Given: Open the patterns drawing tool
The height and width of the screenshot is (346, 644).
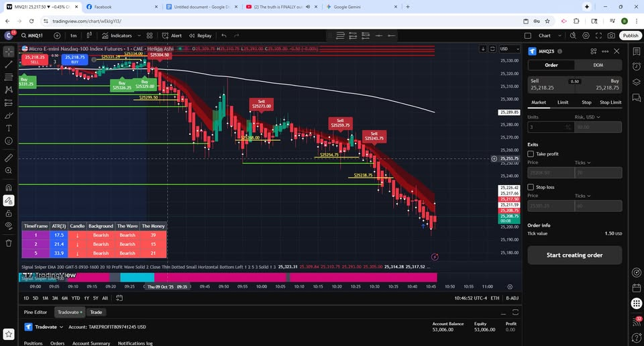Looking at the screenshot, I should pos(9,90).
